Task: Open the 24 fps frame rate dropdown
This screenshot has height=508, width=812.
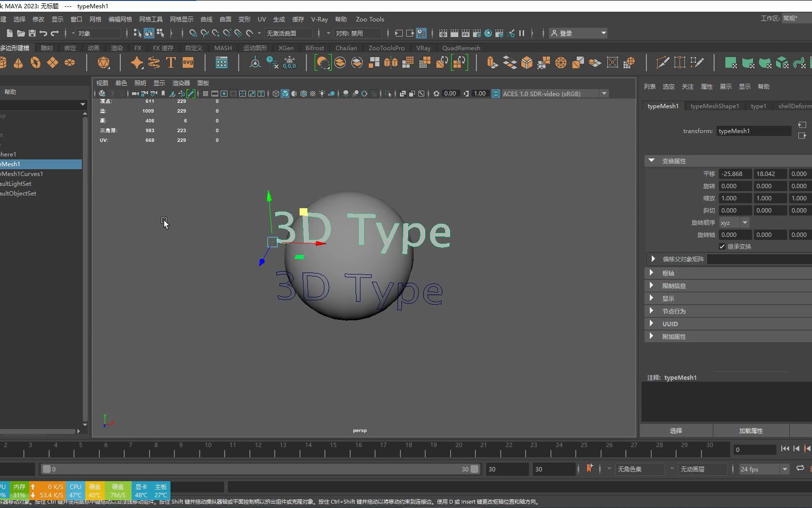Action: (x=764, y=469)
